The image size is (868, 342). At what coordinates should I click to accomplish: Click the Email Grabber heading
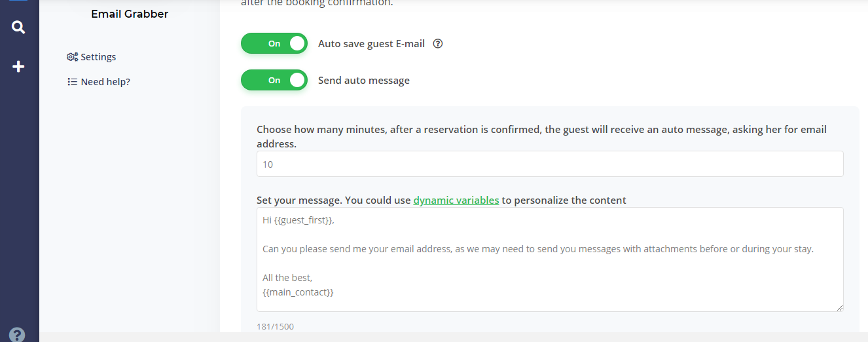(x=130, y=14)
